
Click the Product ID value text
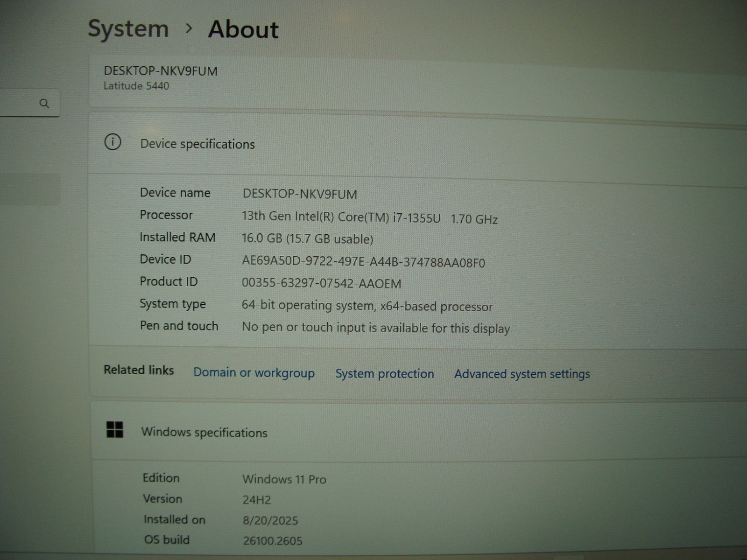coord(321,283)
